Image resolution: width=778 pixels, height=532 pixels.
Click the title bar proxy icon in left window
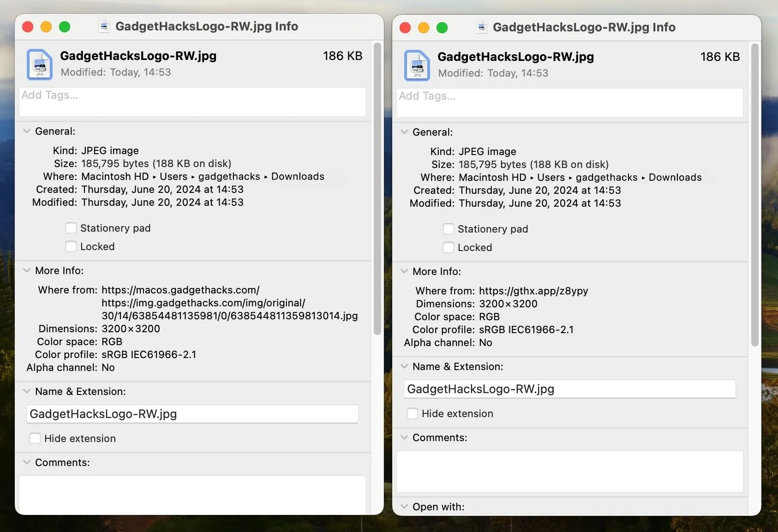click(104, 27)
